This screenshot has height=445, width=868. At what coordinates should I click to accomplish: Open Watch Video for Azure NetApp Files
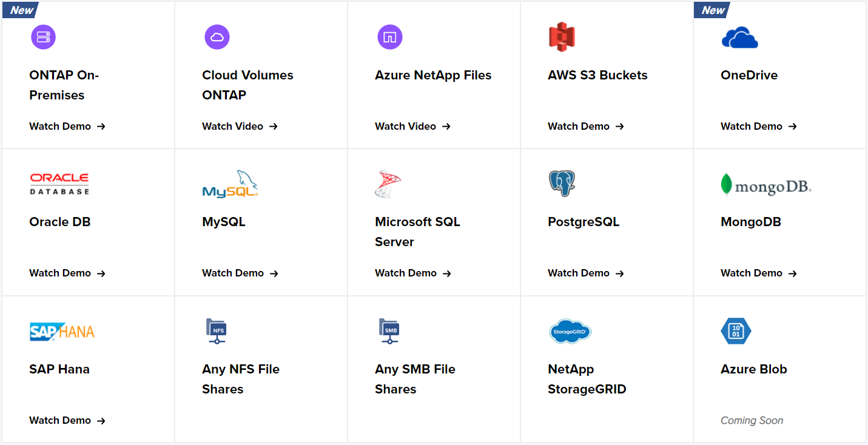tap(412, 126)
